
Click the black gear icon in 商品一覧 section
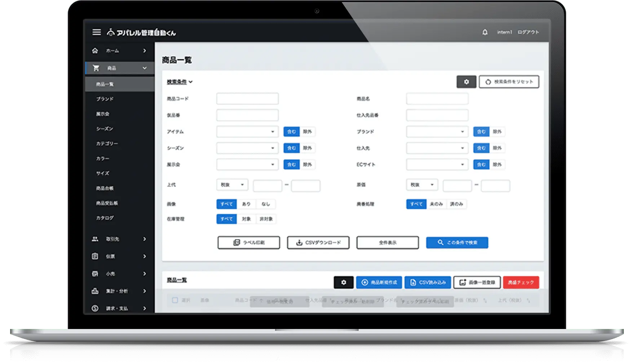(343, 283)
